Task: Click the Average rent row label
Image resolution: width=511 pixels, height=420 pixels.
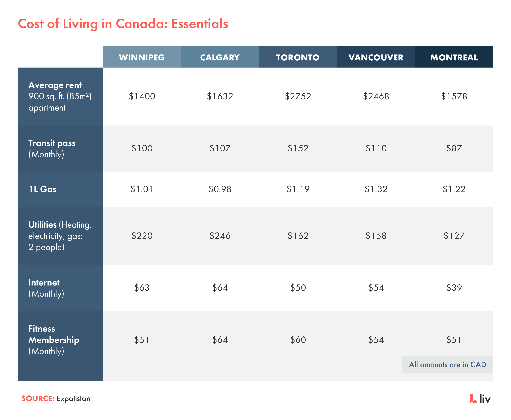Action: tap(60, 96)
